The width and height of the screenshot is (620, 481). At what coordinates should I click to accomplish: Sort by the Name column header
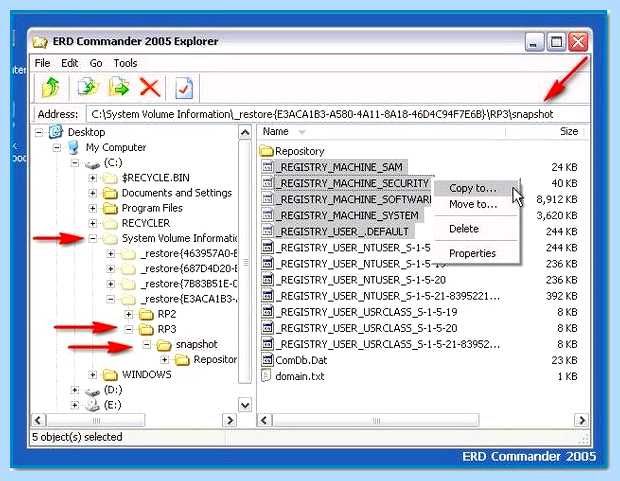(382, 131)
